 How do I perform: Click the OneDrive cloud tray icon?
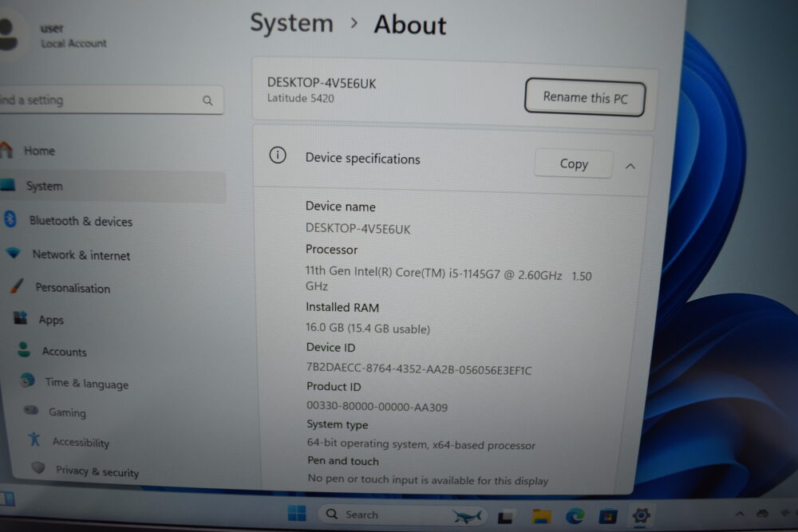coord(762,514)
